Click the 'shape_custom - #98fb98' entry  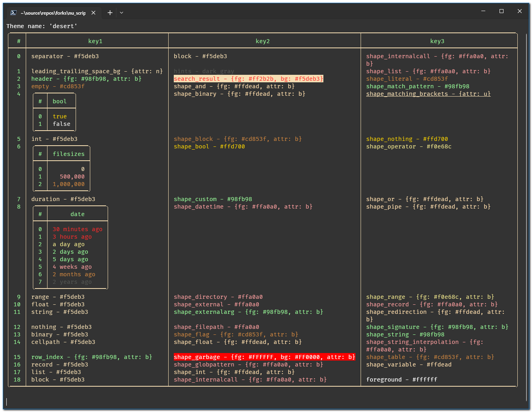coord(213,199)
